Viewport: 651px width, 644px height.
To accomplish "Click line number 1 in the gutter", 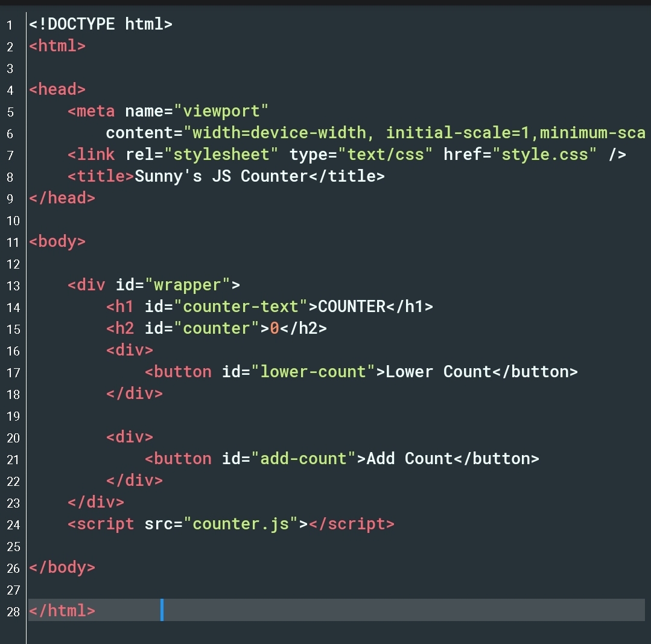I will [x=10, y=25].
